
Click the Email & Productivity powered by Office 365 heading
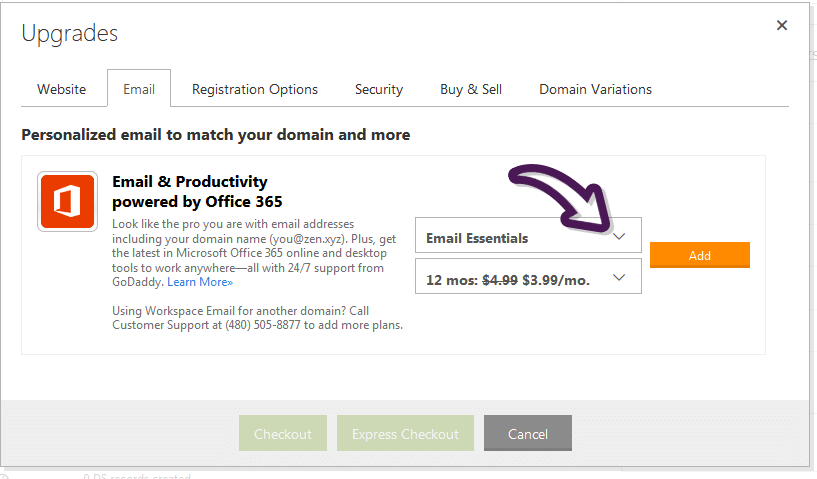[x=197, y=191]
